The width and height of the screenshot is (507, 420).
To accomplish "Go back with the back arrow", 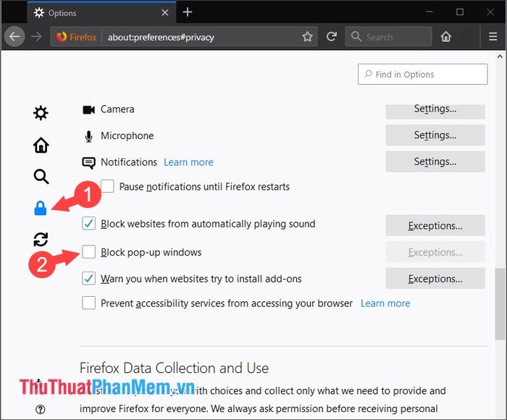I will (x=14, y=36).
